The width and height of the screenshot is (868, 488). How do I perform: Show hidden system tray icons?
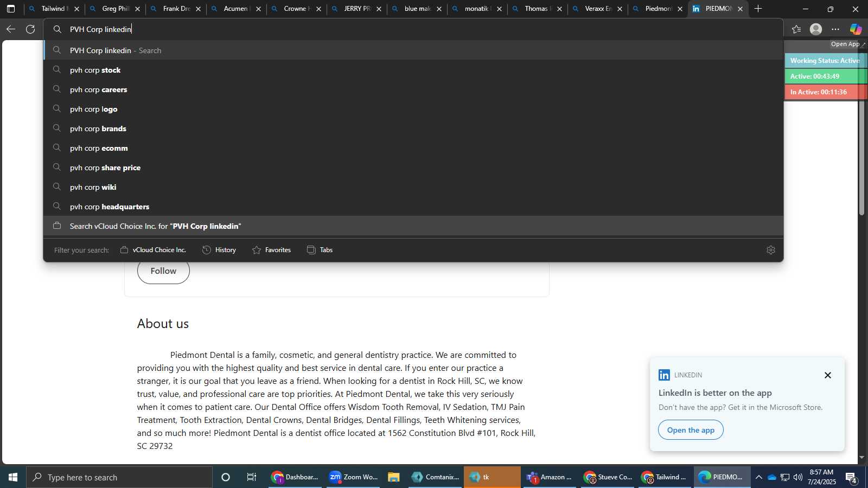click(x=759, y=477)
